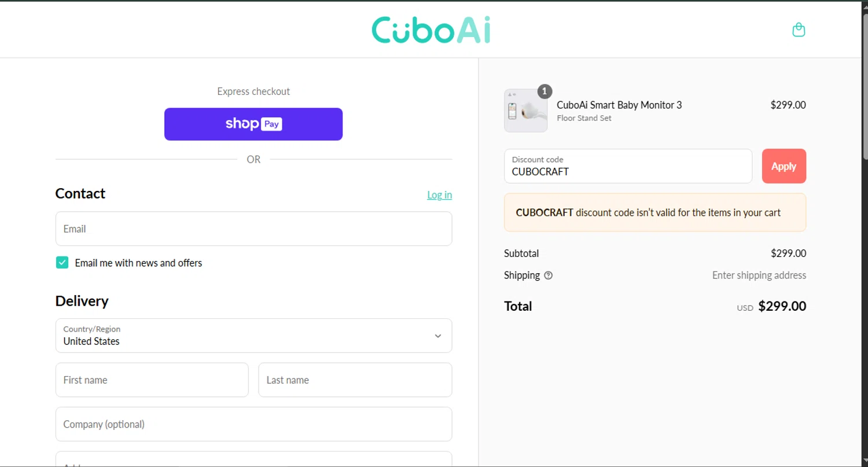
Task: Click the CuboAi logo in header
Action: 431,30
